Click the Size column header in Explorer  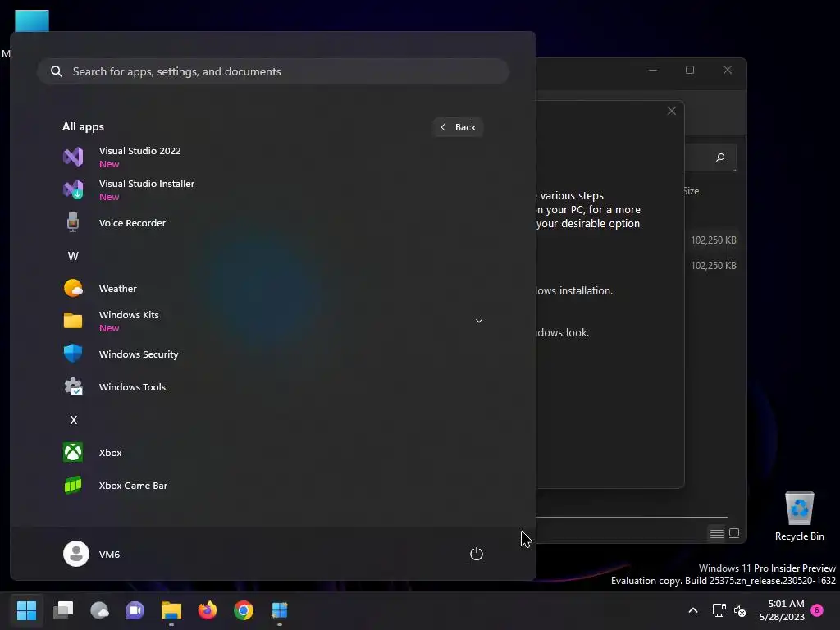point(691,191)
